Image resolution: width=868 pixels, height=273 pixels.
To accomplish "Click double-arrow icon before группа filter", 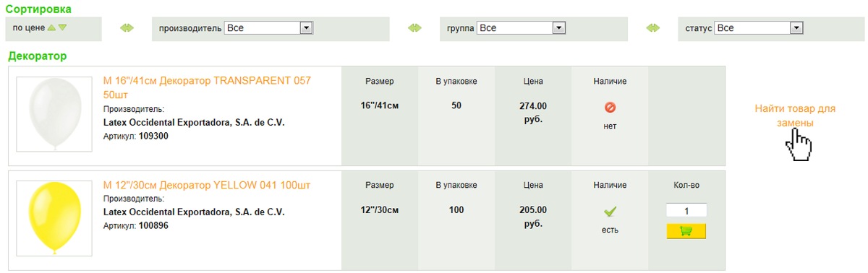I will (414, 28).
